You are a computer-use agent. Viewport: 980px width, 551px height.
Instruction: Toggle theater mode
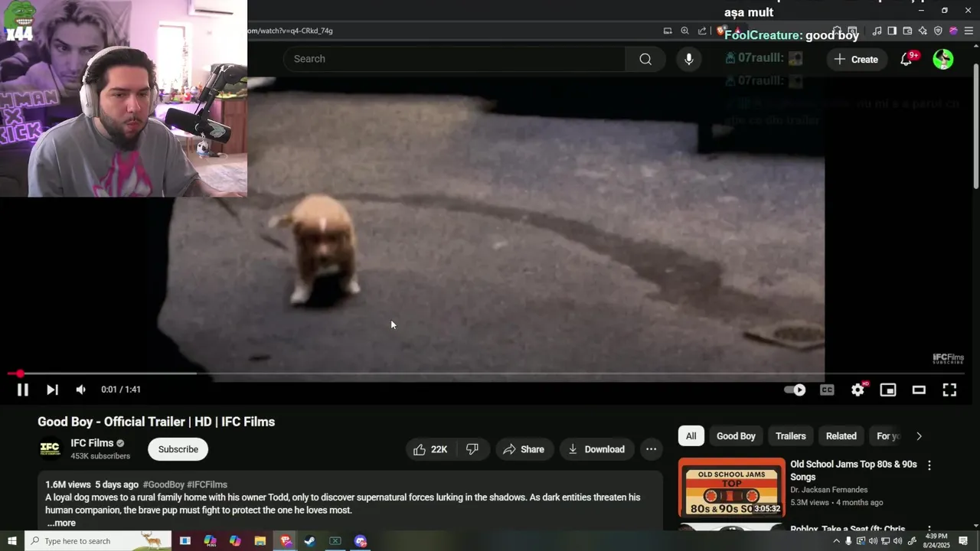pyautogui.click(x=919, y=390)
